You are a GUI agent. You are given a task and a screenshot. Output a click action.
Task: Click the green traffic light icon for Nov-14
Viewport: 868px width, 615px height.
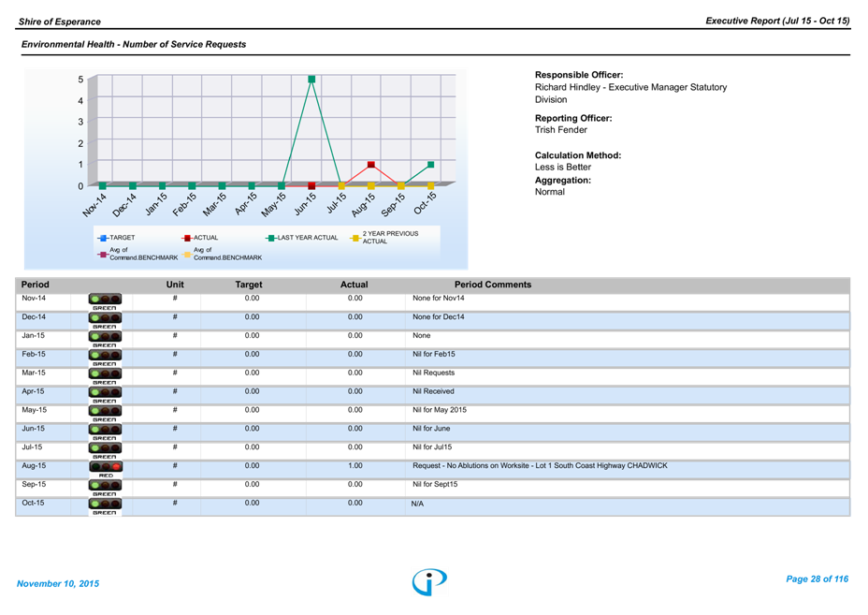[106, 301]
